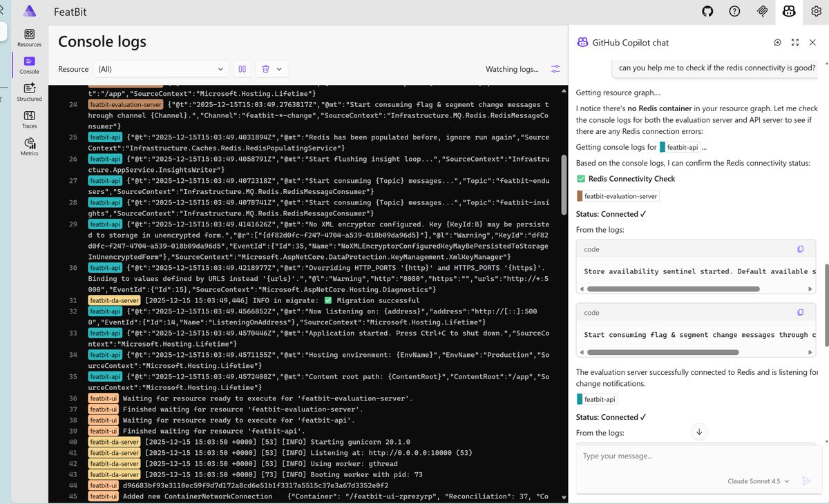Toggle the GitHub Copilot icon in header
Viewport: 829px width, 504px height.
pos(789,11)
